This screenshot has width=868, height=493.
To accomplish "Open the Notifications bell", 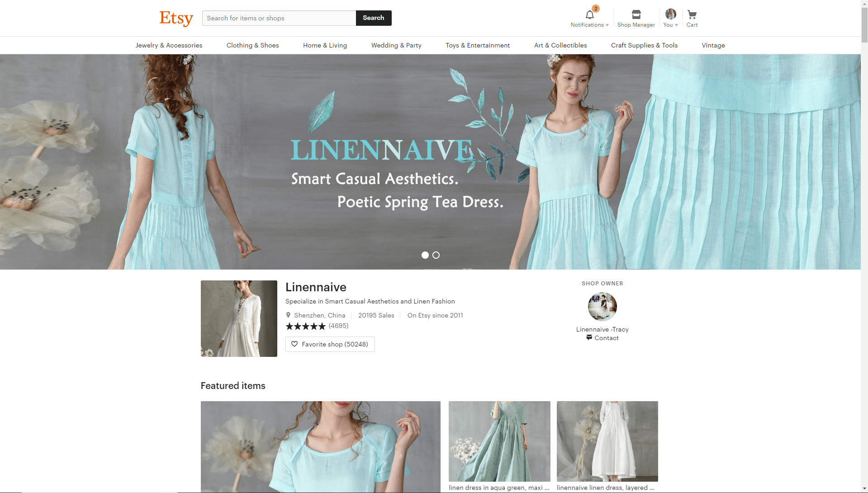I will pos(589,14).
